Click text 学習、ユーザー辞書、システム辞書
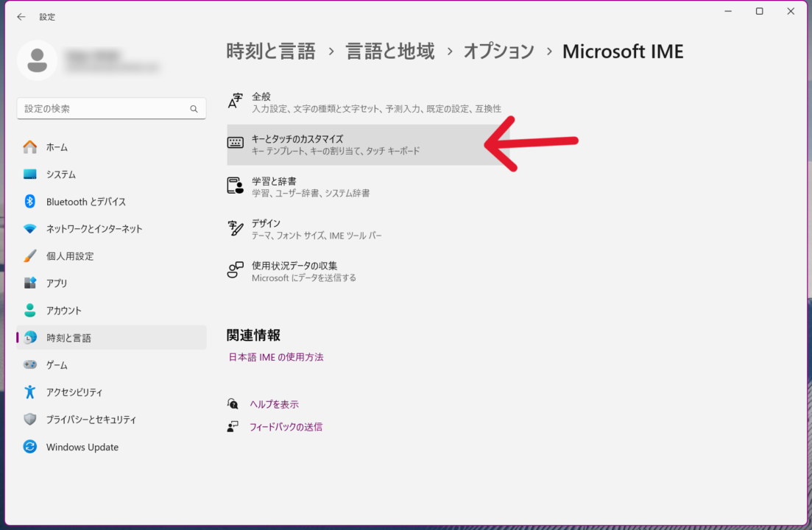The width and height of the screenshot is (812, 530). 311,193
